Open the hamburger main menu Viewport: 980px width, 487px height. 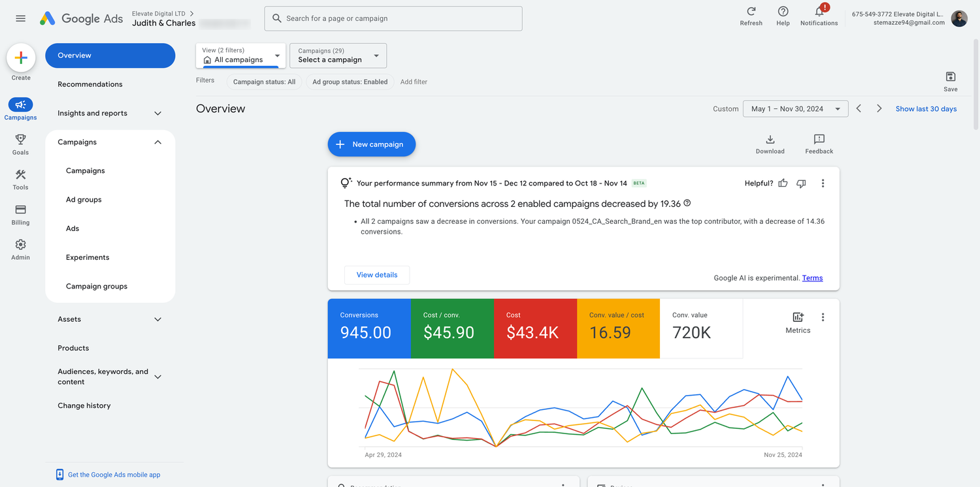tap(20, 18)
